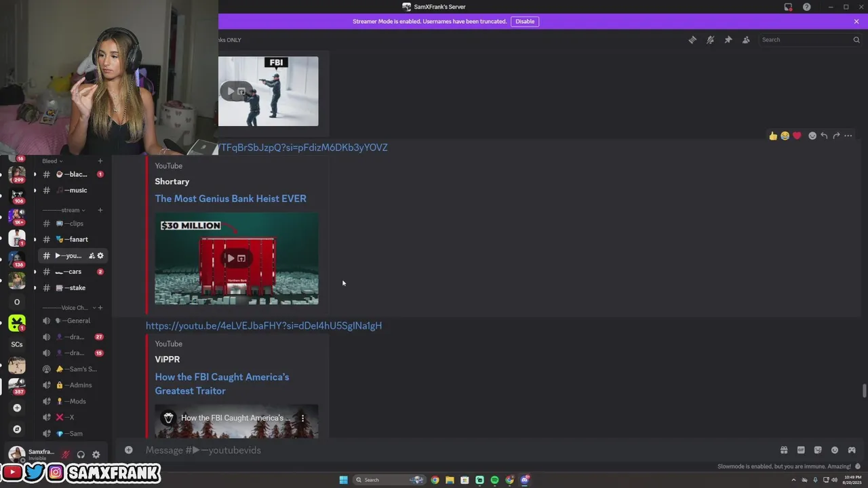Reply to the hovered message

tap(824, 136)
